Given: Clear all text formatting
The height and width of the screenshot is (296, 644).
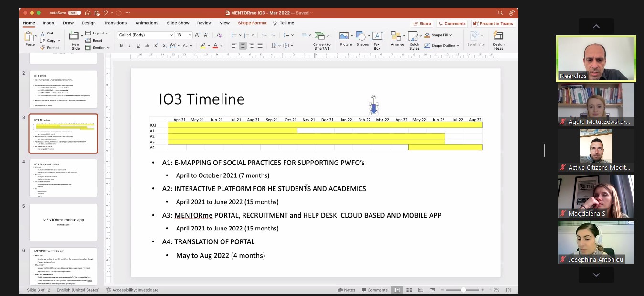Looking at the screenshot, I should coord(219,35).
